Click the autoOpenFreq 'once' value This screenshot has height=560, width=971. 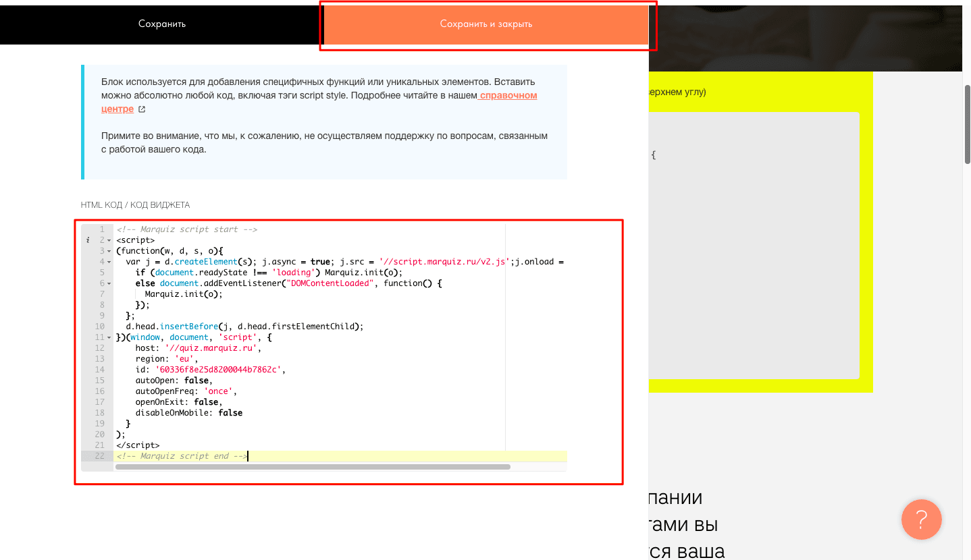point(218,391)
